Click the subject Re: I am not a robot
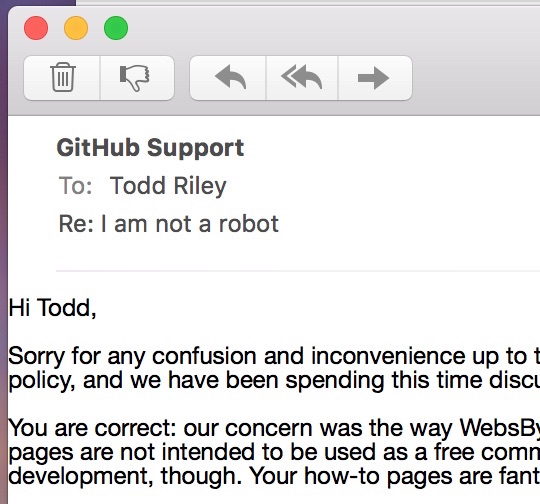Image resolution: width=540 pixels, height=504 pixels. coord(168,224)
